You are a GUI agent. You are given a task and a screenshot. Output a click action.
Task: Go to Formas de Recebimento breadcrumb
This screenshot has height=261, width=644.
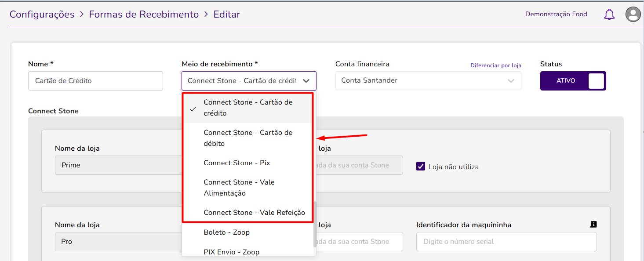tap(144, 14)
